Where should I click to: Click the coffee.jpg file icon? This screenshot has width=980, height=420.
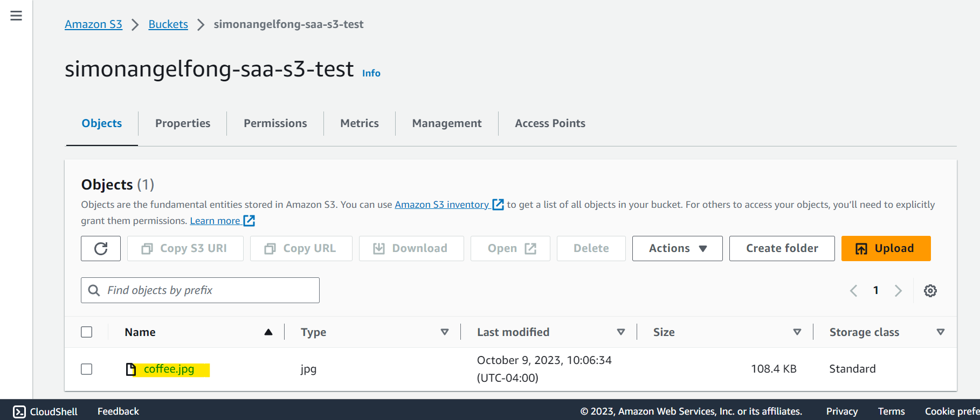(x=131, y=369)
